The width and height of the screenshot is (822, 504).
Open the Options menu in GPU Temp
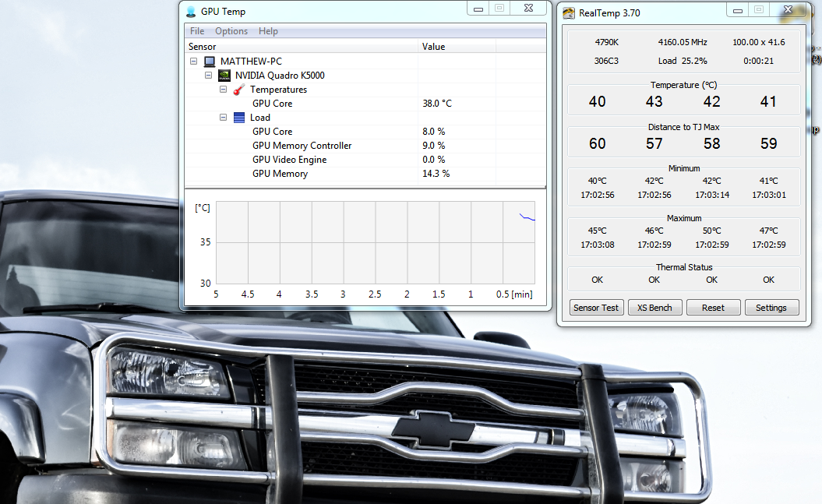click(231, 31)
